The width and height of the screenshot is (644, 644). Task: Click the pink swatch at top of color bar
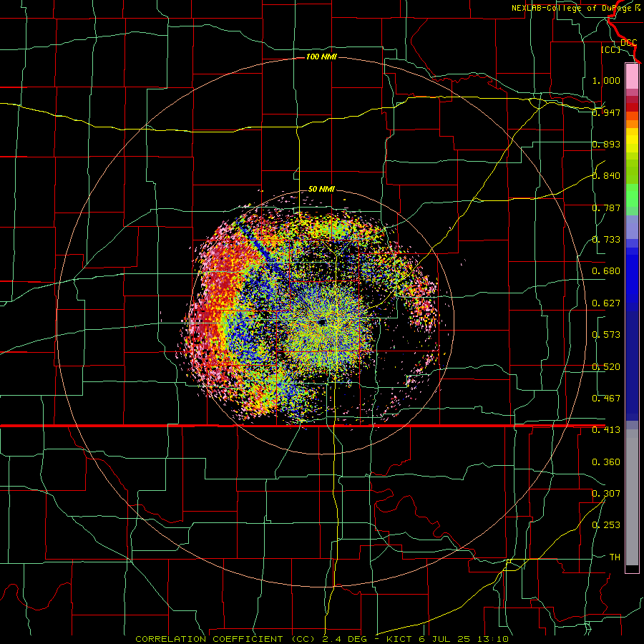[632, 76]
